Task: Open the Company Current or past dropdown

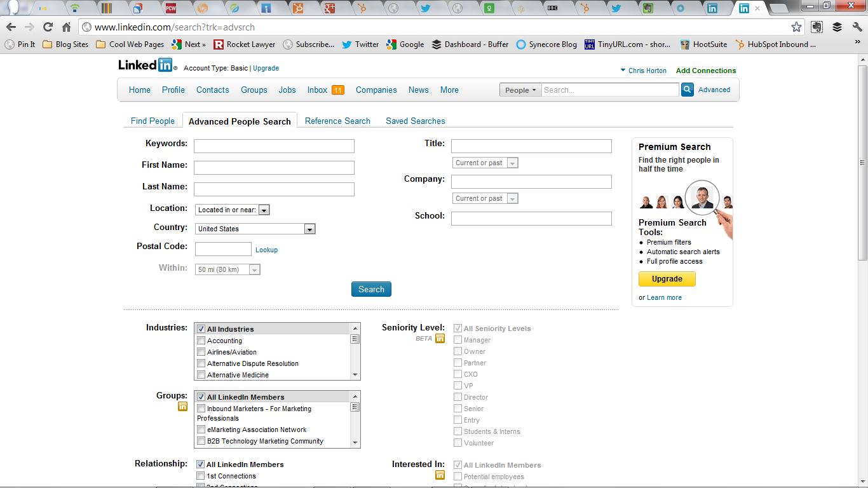Action: pyautogui.click(x=485, y=198)
